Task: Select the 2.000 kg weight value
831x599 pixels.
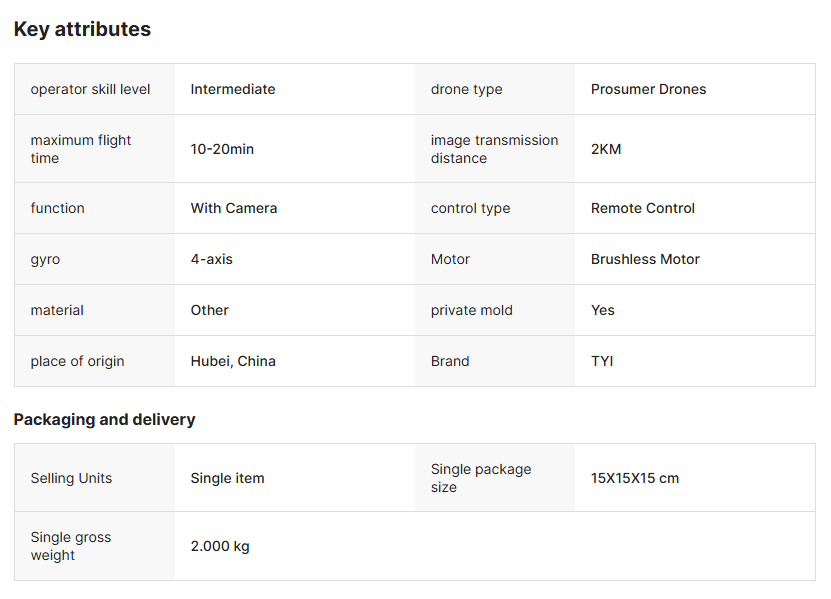Action: 220,546
